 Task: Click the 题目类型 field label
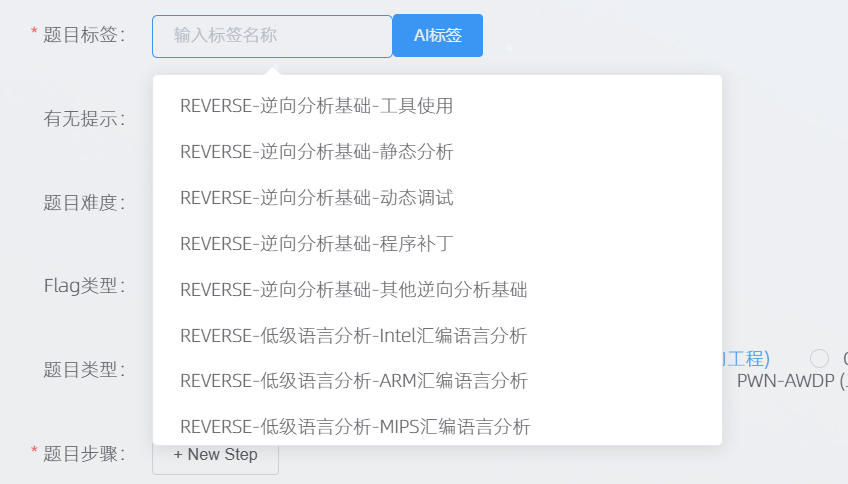point(84,370)
